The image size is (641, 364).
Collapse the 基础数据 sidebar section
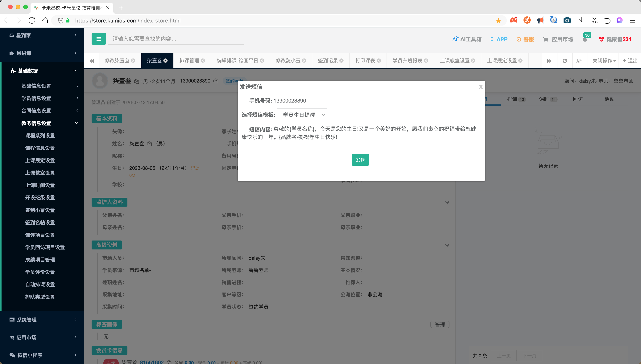[x=42, y=71]
